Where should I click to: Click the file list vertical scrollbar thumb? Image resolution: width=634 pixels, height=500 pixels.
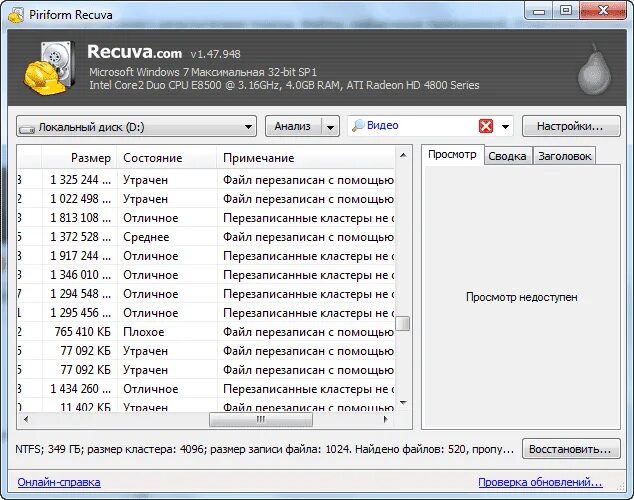pos(403,323)
